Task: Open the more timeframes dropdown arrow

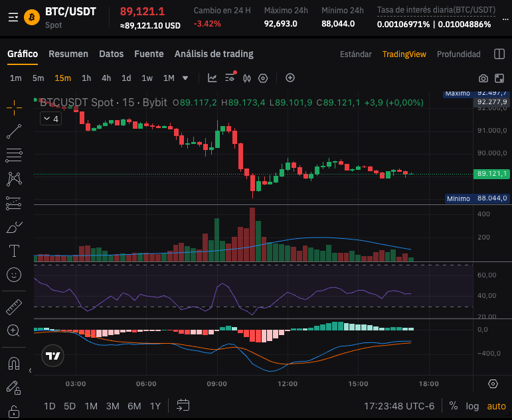Action: [x=185, y=78]
